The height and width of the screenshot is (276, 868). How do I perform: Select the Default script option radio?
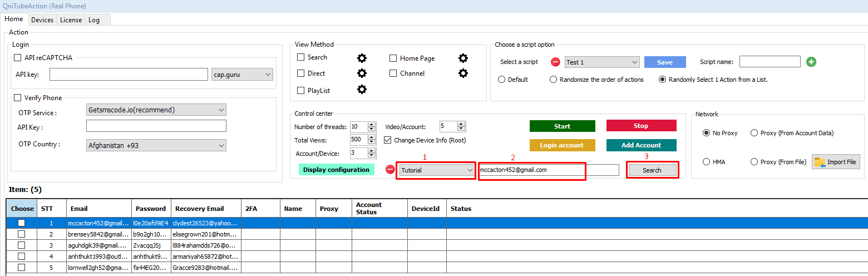pos(502,80)
